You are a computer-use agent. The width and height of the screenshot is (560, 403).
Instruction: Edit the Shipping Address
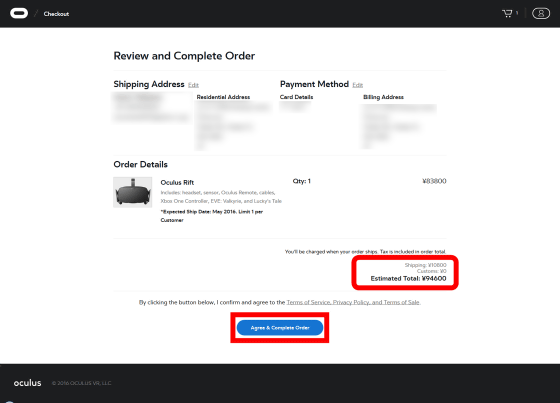pyautogui.click(x=193, y=85)
